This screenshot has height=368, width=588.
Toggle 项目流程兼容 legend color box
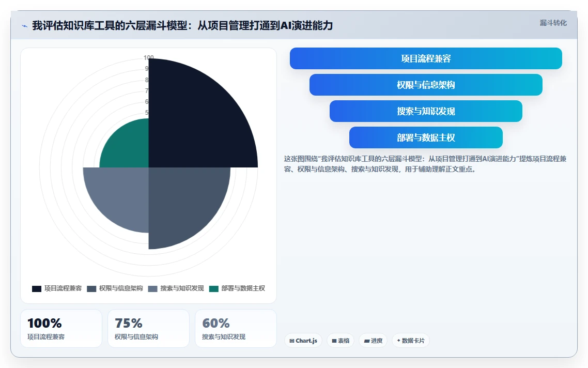click(x=36, y=288)
